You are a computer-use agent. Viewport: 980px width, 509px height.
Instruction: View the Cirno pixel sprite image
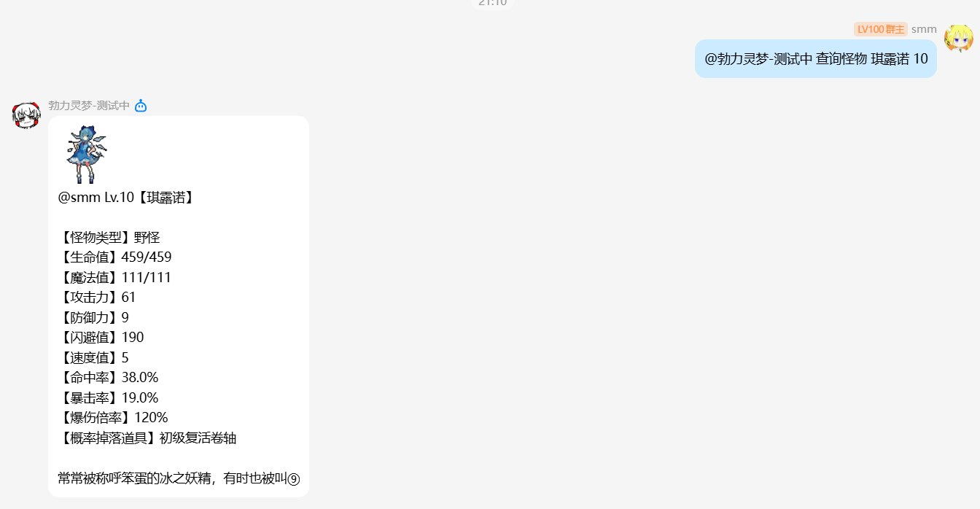point(86,155)
